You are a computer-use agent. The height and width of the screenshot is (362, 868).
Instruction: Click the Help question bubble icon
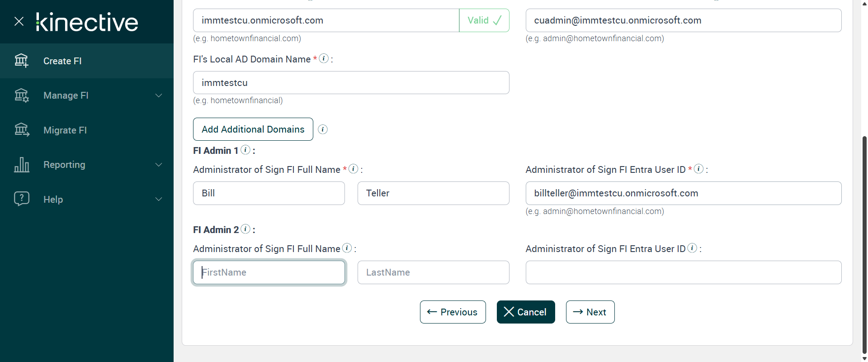(21, 199)
